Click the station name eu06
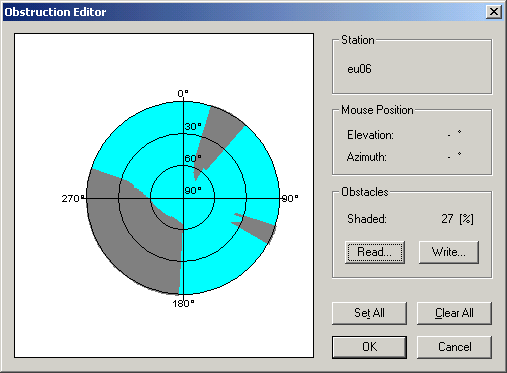507x373 pixels. click(359, 69)
